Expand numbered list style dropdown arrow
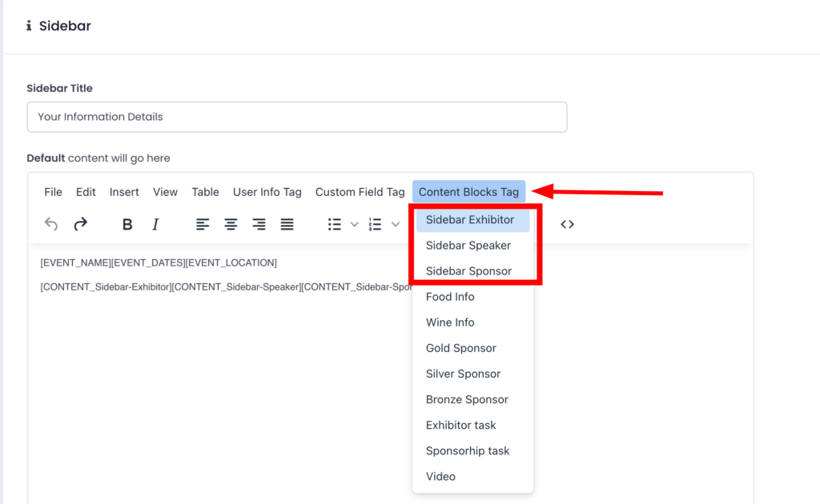The height and width of the screenshot is (504, 820). click(x=396, y=225)
